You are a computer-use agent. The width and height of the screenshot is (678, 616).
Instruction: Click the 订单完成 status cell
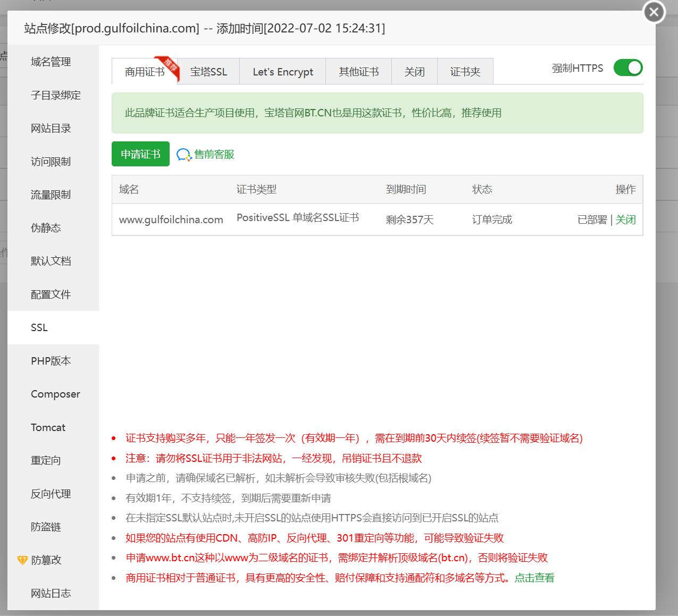coord(492,220)
